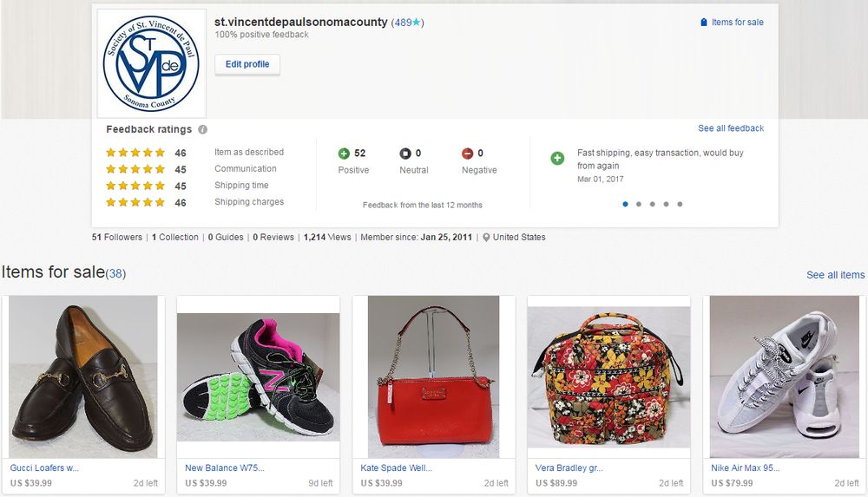Click the st.vincentdepaulsonomacounty username

click(x=300, y=23)
